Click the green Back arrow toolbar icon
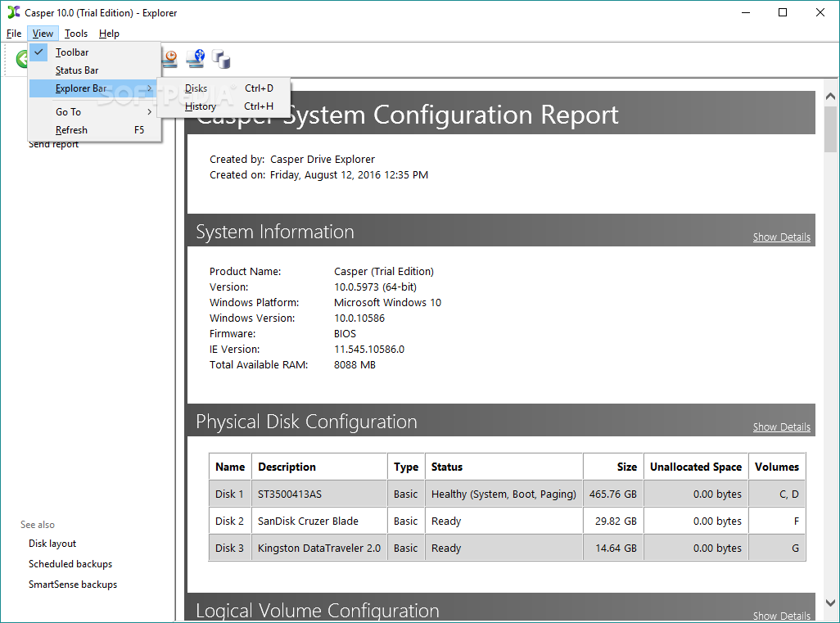The width and height of the screenshot is (840, 623). pos(21,59)
